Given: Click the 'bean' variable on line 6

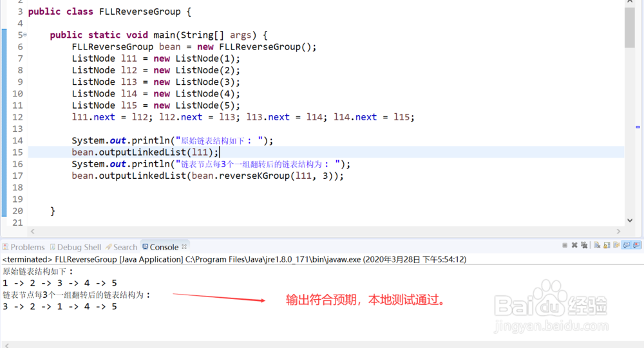Looking at the screenshot, I should tap(169, 47).
